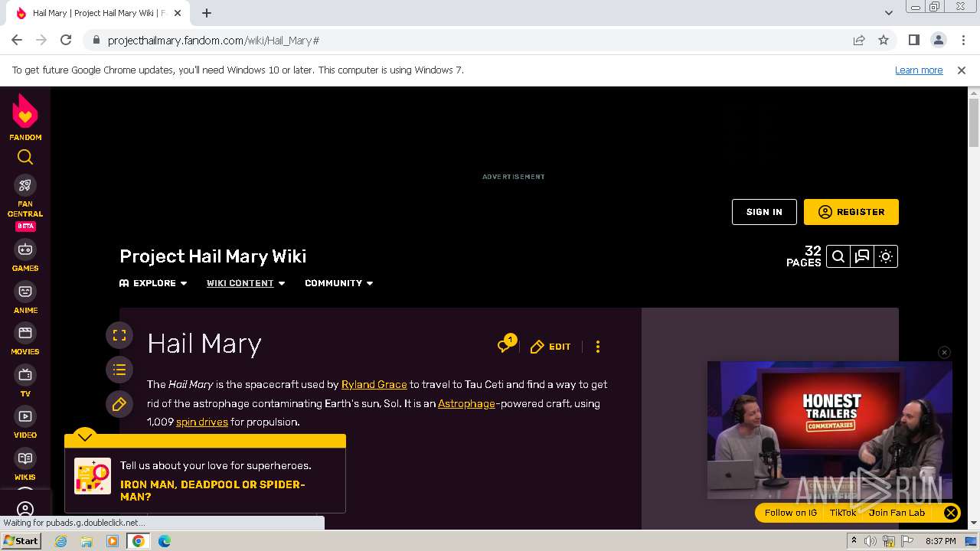
Task: Open the volume control in tray
Action: tap(871, 541)
